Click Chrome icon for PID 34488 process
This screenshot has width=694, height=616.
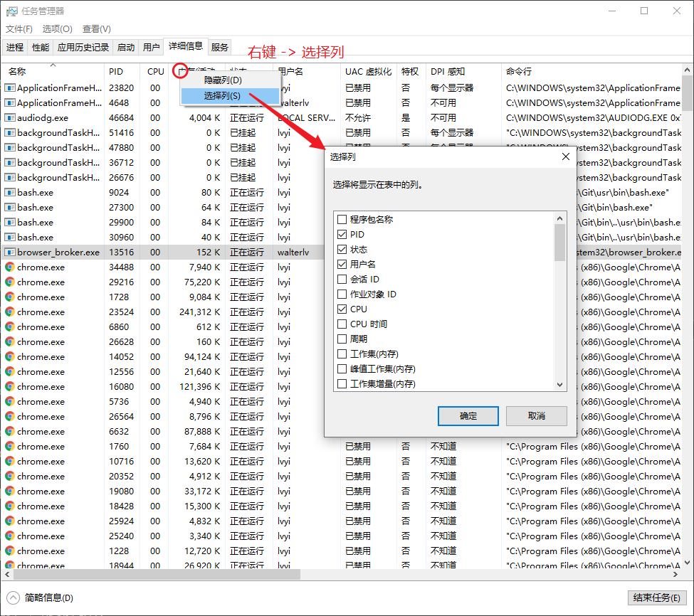click(10, 267)
